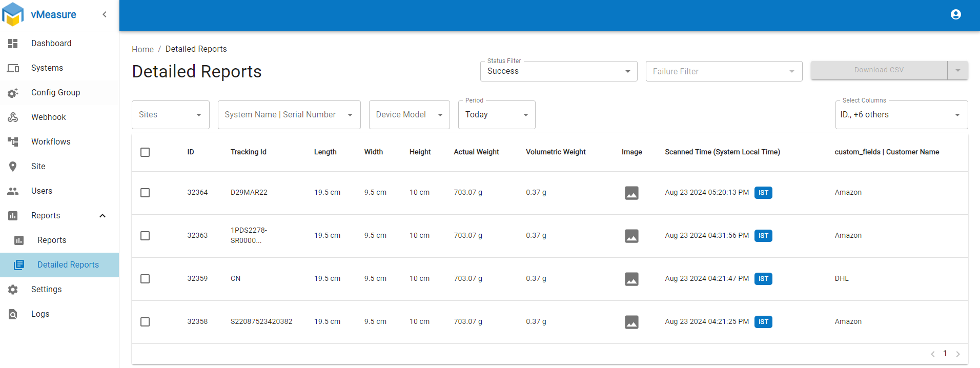Open Config Group in the sidebar
The image size is (980, 368).
click(x=55, y=92)
